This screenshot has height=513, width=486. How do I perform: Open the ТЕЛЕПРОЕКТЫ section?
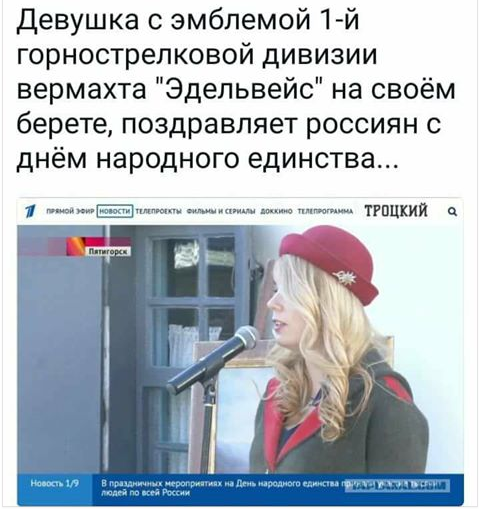(159, 211)
